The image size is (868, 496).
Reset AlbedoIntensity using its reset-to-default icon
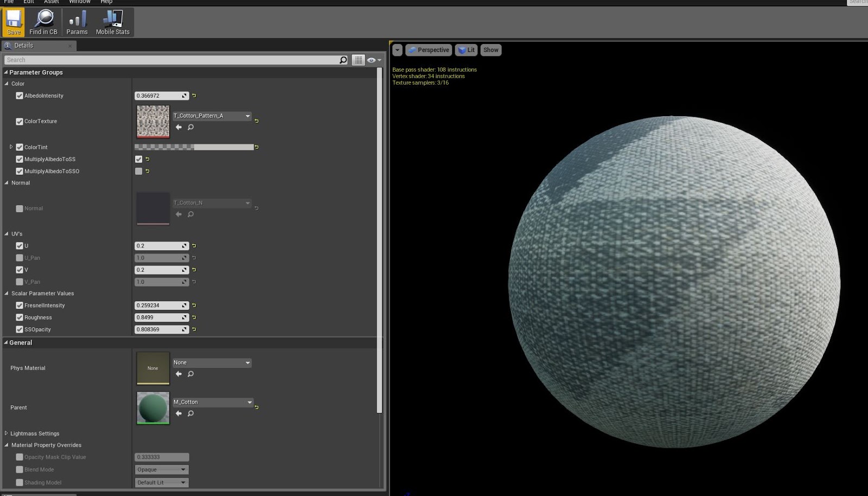[194, 96]
